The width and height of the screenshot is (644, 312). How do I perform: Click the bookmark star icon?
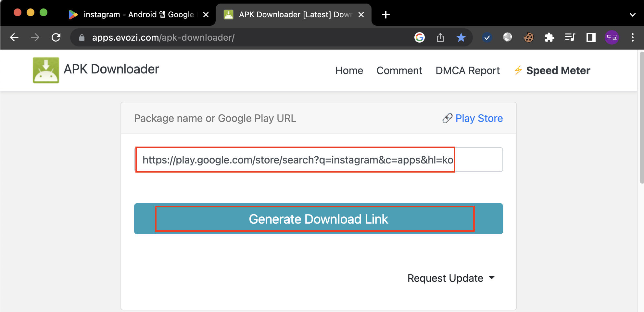click(x=461, y=37)
